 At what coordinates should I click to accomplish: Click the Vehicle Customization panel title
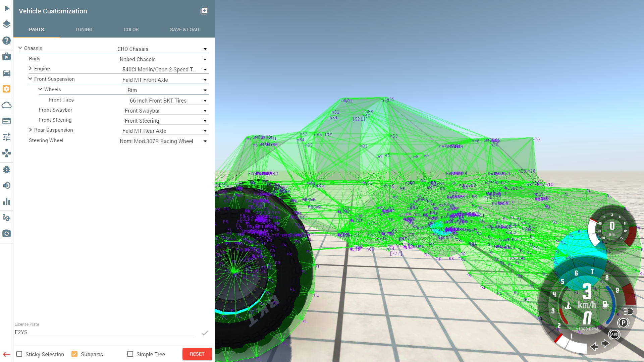point(53,11)
